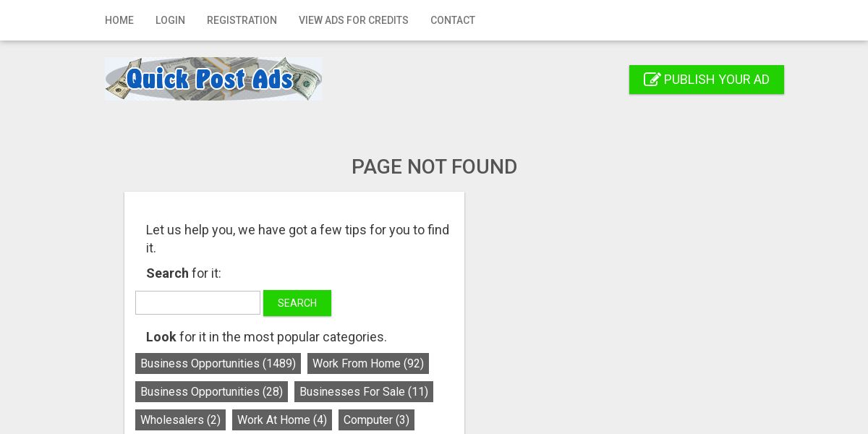
Task: Click the green Search button
Action: pyautogui.click(x=297, y=303)
